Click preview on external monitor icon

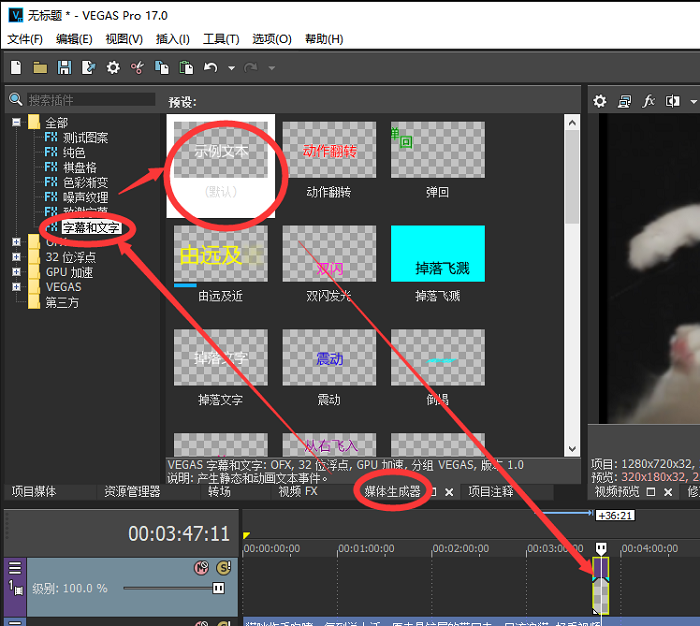point(624,102)
